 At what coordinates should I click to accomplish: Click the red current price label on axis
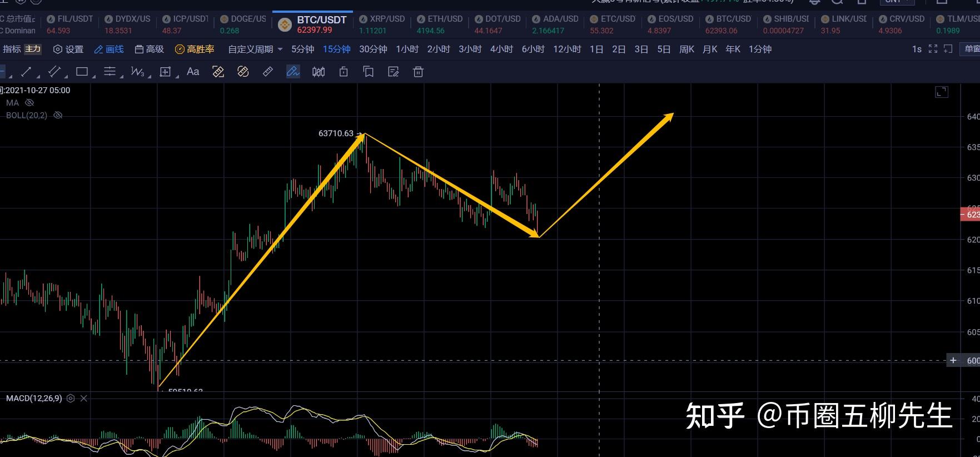click(x=970, y=215)
